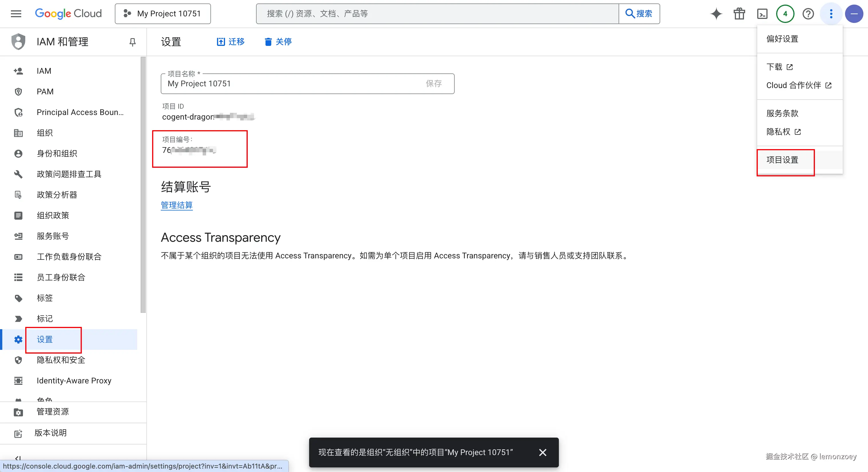Choose 偏好设置 in the menu
Screen dimensions: 868x472
(x=782, y=39)
